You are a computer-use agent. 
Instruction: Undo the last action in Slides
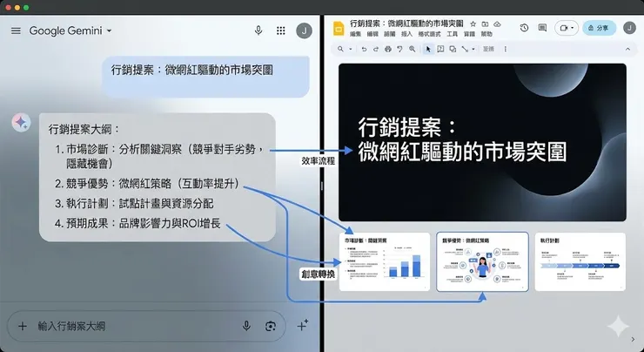[x=364, y=49]
